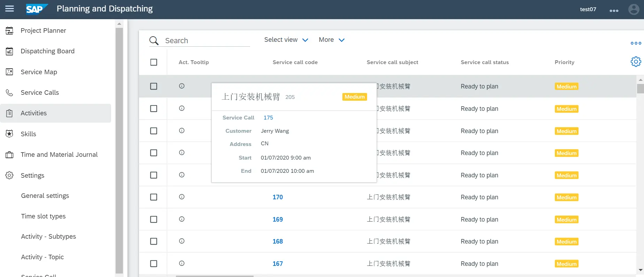644x277 pixels.
Task: Click the Project Planner icon
Action: (x=9, y=31)
